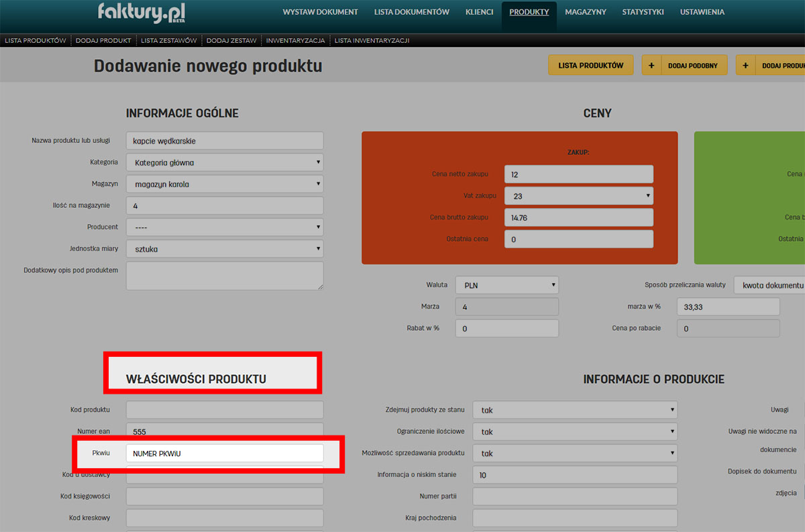Open the Magazyny section
This screenshot has width=805, height=532.
(x=585, y=12)
